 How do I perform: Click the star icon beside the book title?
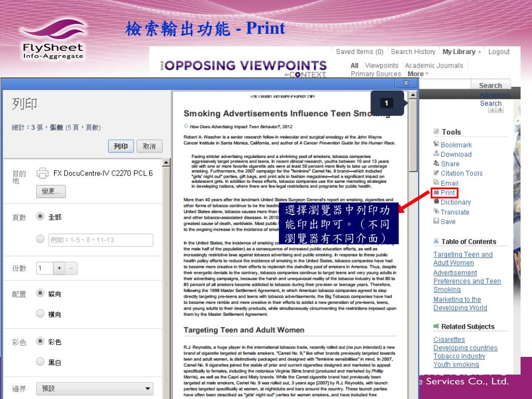(x=186, y=126)
